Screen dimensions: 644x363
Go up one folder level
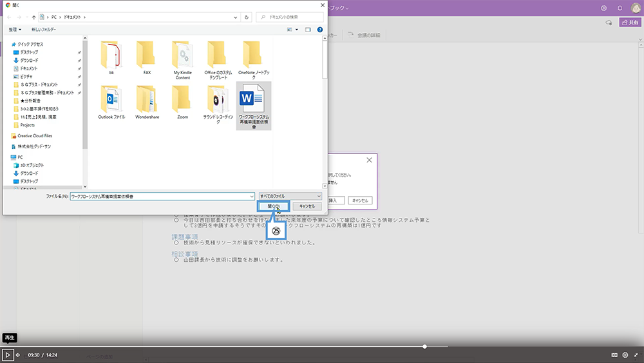[33, 17]
